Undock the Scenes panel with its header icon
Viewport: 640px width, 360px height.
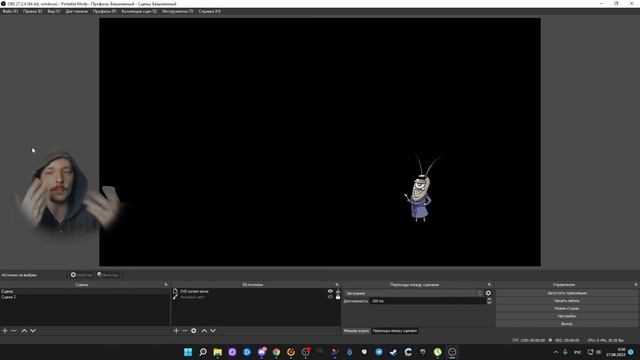click(166, 284)
